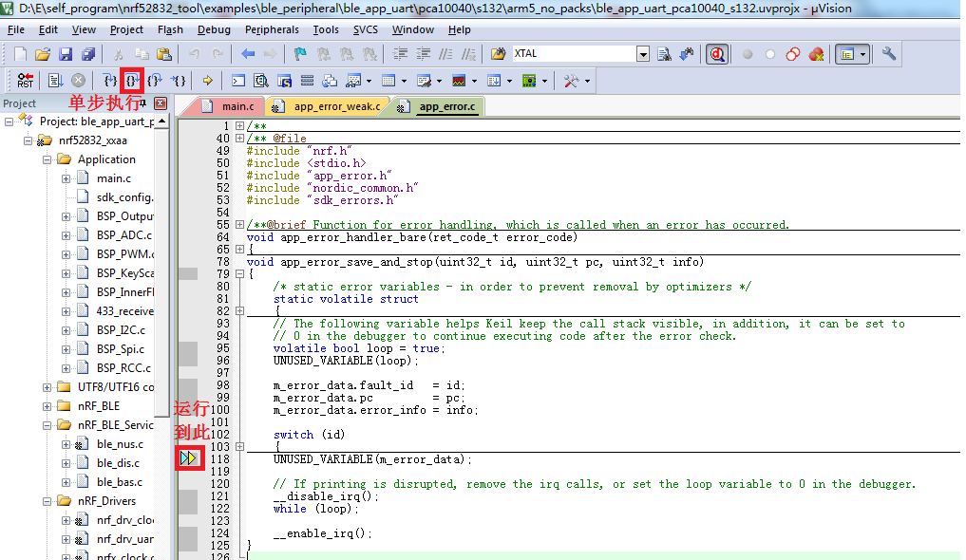Open Analysis windows dropdown arrow

click(x=474, y=81)
